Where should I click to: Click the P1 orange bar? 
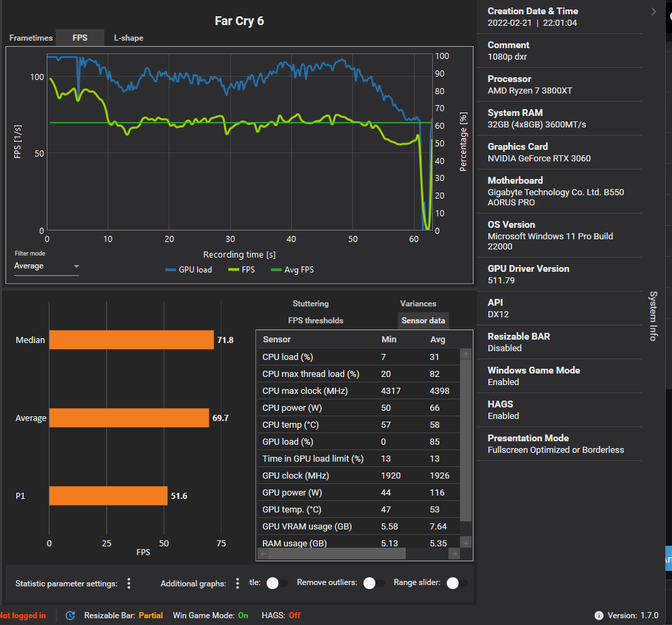(108, 496)
